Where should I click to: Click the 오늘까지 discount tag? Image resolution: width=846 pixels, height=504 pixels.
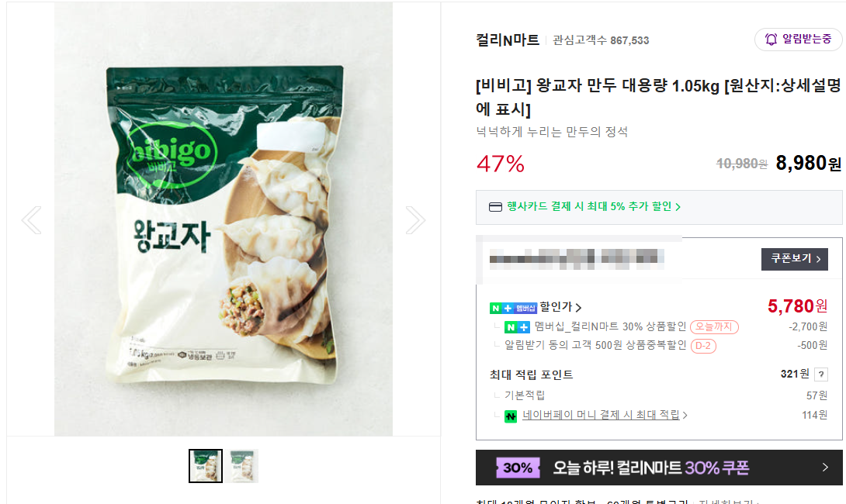(x=714, y=327)
